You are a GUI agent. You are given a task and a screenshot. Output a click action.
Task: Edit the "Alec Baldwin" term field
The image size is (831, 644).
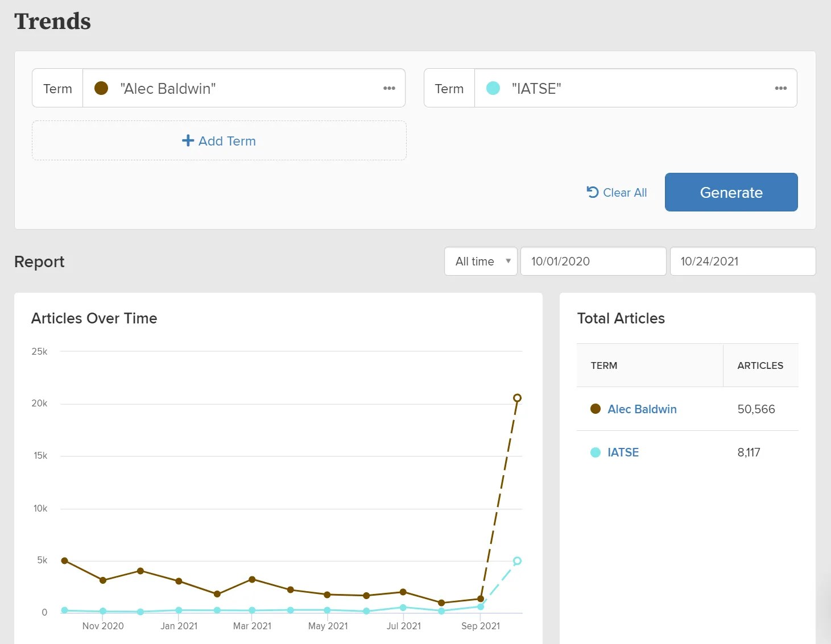pyautogui.click(x=243, y=88)
